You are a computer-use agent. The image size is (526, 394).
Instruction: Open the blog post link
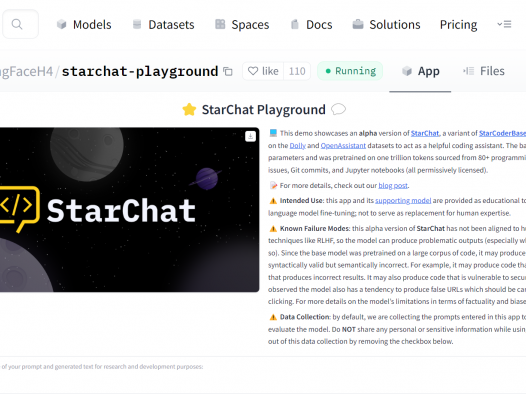pyautogui.click(x=393, y=185)
